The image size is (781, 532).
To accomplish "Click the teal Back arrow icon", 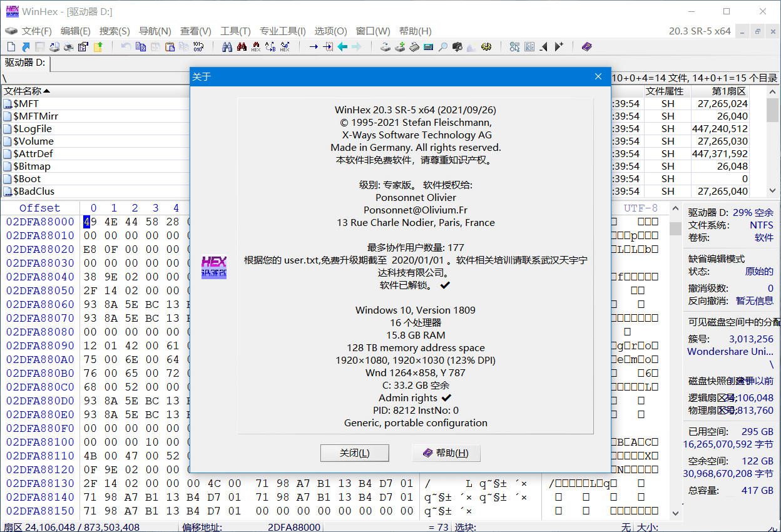I will pyautogui.click(x=342, y=47).
